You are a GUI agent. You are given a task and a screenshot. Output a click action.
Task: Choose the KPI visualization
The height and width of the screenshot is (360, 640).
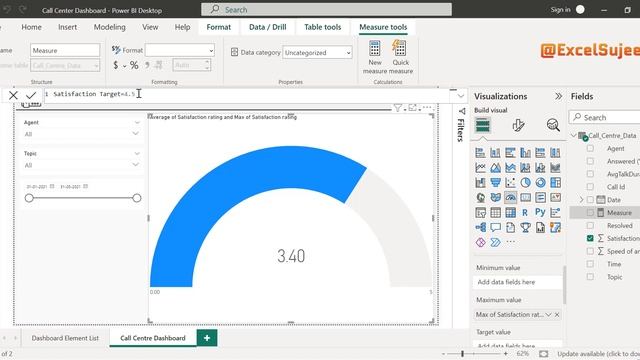556,198
